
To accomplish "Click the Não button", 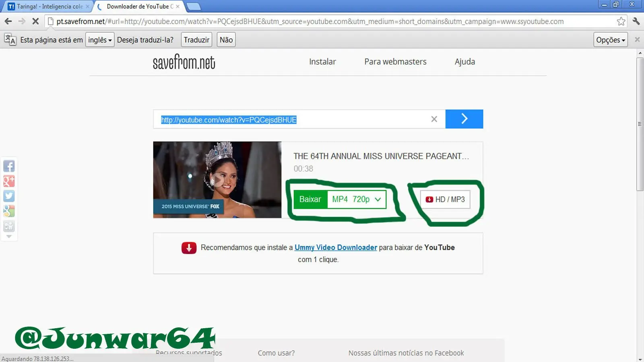I will [226, 40].
